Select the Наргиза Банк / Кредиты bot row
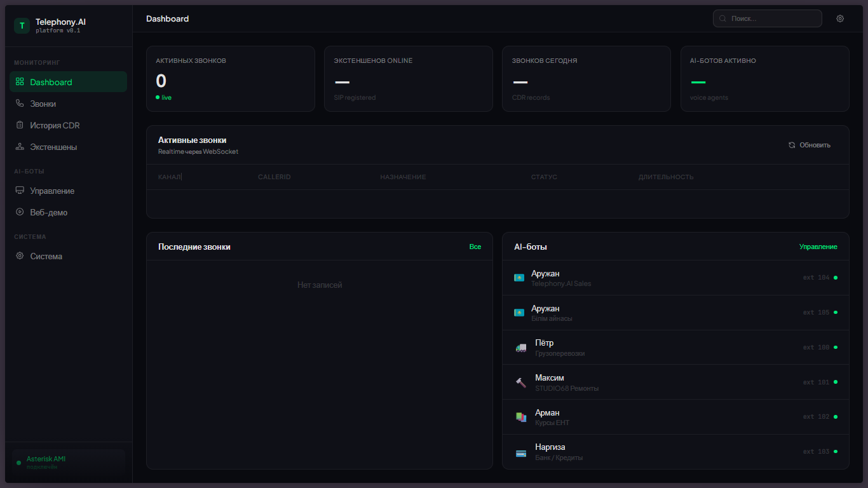 click(x=675, y=452)
